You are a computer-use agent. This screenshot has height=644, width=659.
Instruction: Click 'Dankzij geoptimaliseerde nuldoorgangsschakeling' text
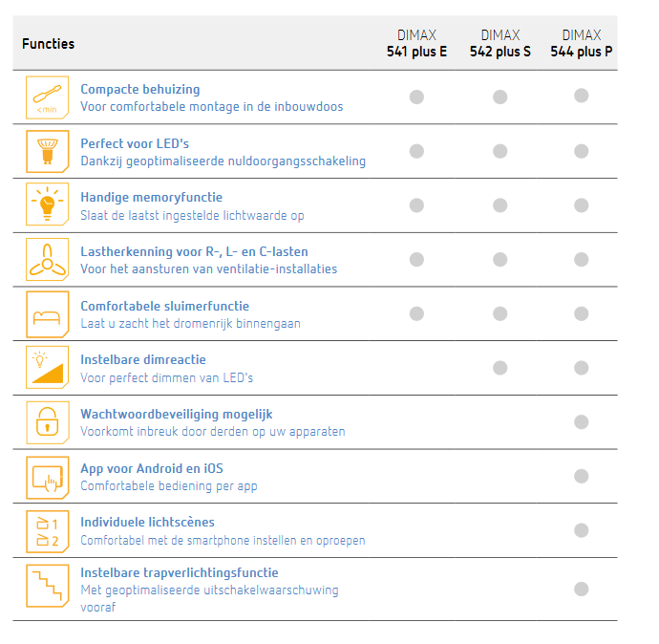point(223,161)
